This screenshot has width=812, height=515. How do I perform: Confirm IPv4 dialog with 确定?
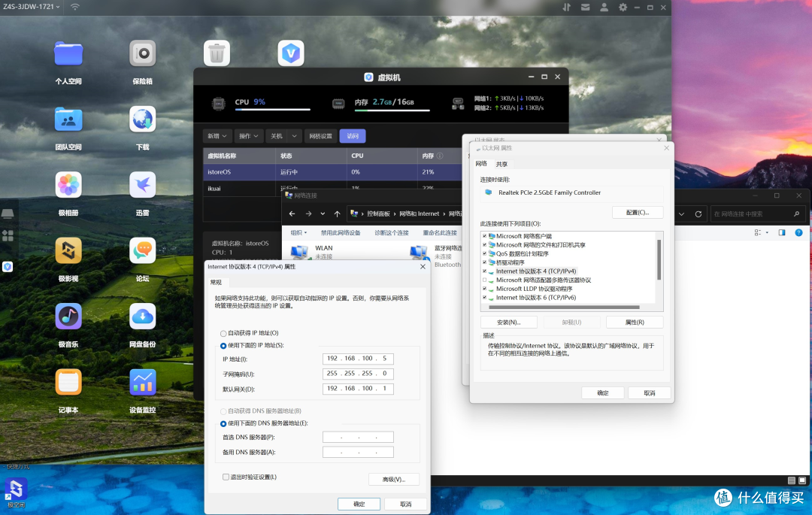pyautogui.click(x=359, y=504)
